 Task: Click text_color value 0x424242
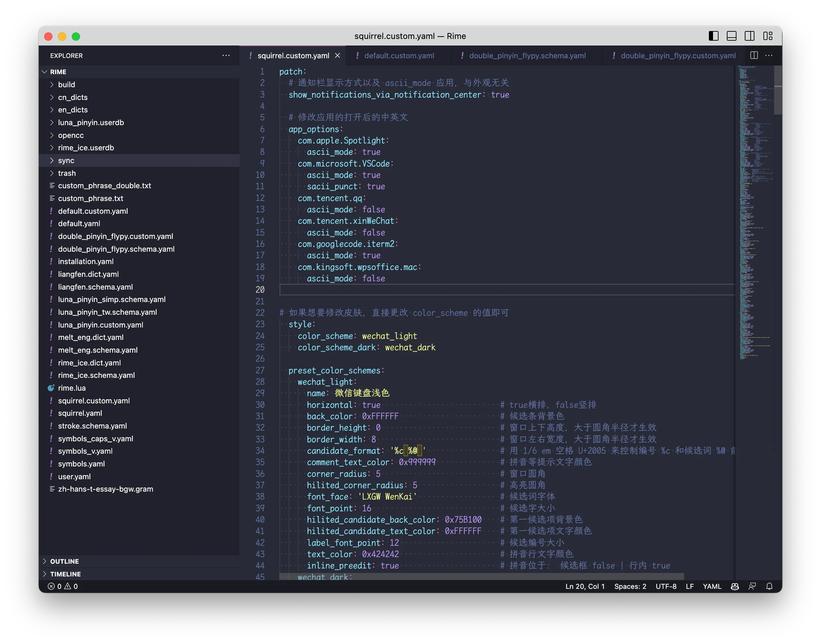coord(380,554)
